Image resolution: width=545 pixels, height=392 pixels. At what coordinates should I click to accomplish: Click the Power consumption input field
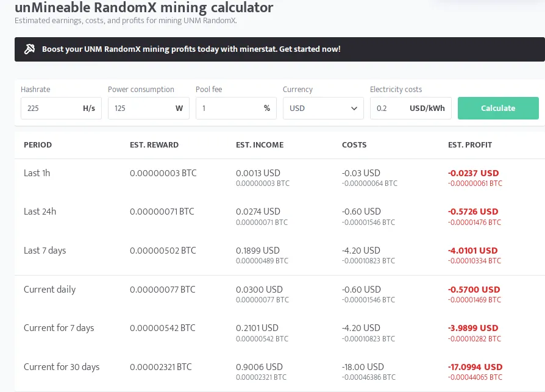(148, 108)
